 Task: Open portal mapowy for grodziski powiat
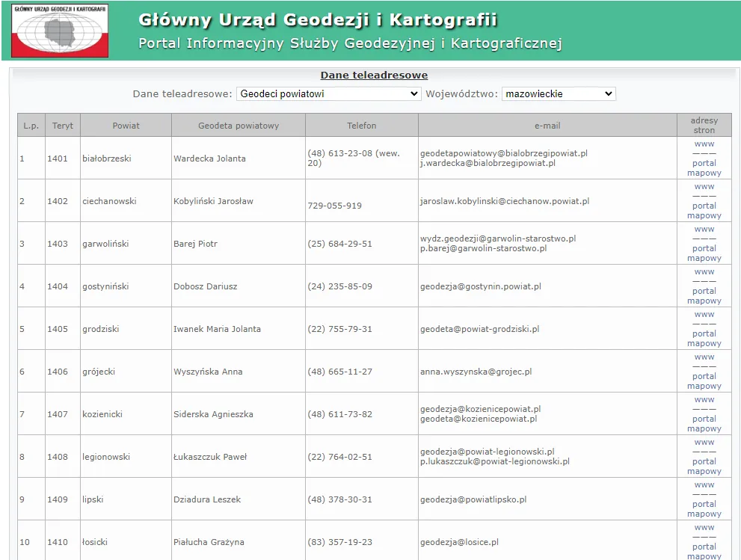click(x=704, y=339)
